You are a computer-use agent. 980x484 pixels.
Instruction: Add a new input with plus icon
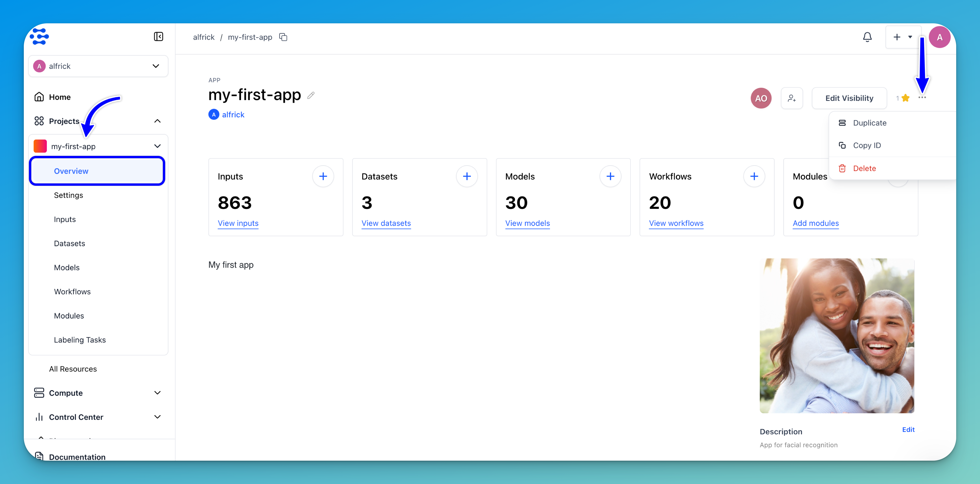point(323,176)
